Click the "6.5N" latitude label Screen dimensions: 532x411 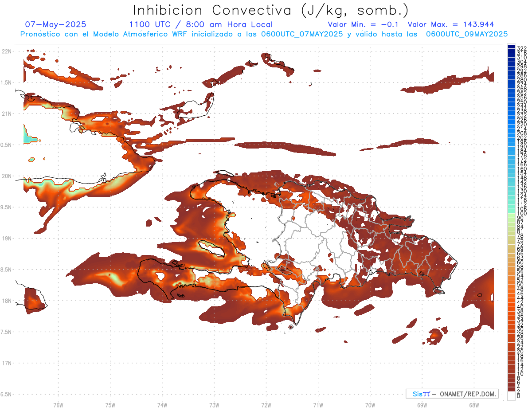point(7,394)
